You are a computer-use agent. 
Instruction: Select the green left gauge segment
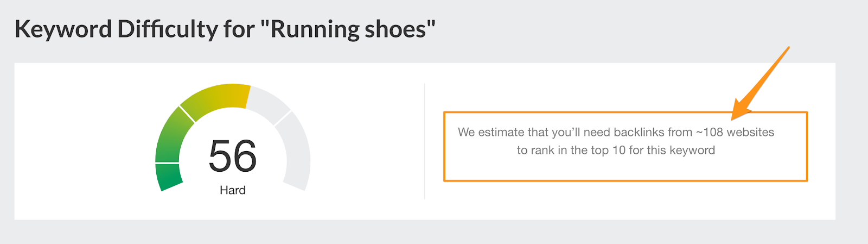point(170,136)
